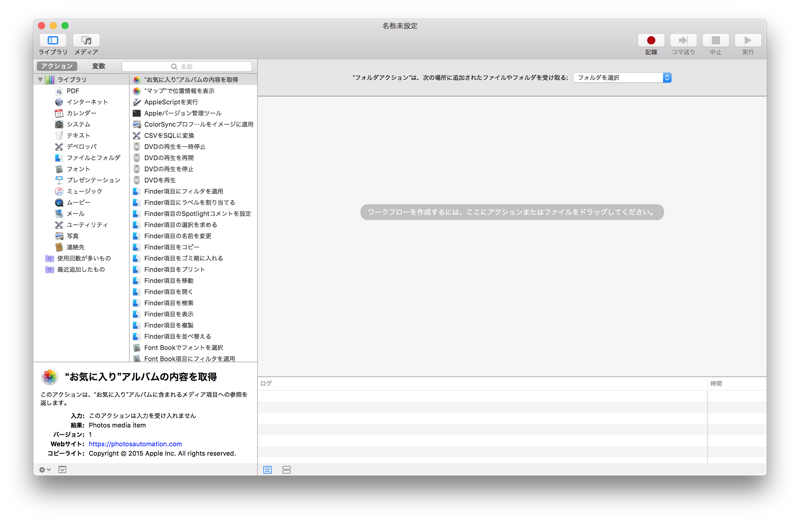Select the DVDの再生を一時停止 action
Screen dimensions: 800x523
(193, 147)
